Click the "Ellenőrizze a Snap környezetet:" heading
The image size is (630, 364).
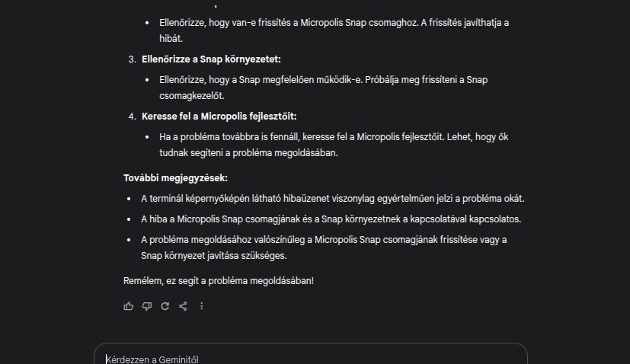point(211,59)
